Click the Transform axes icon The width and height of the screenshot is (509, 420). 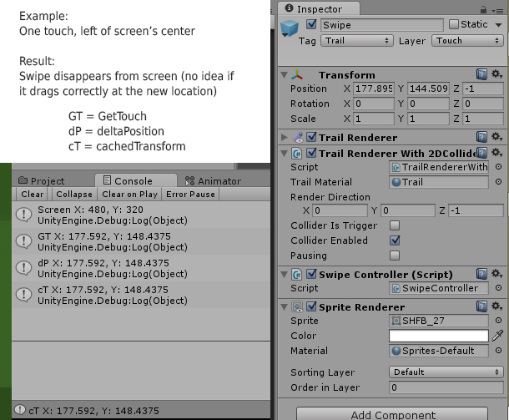[297, 75]
